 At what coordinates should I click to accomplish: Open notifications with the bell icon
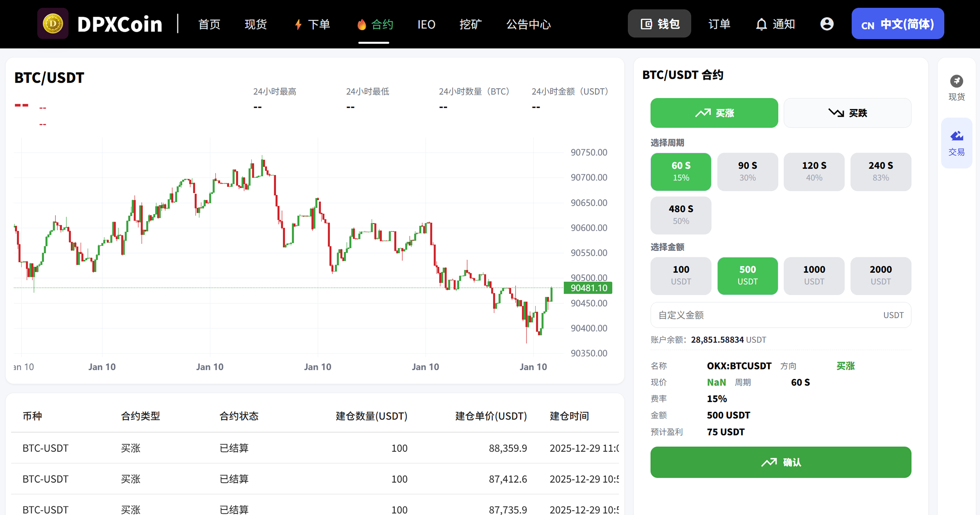point(761,24)
